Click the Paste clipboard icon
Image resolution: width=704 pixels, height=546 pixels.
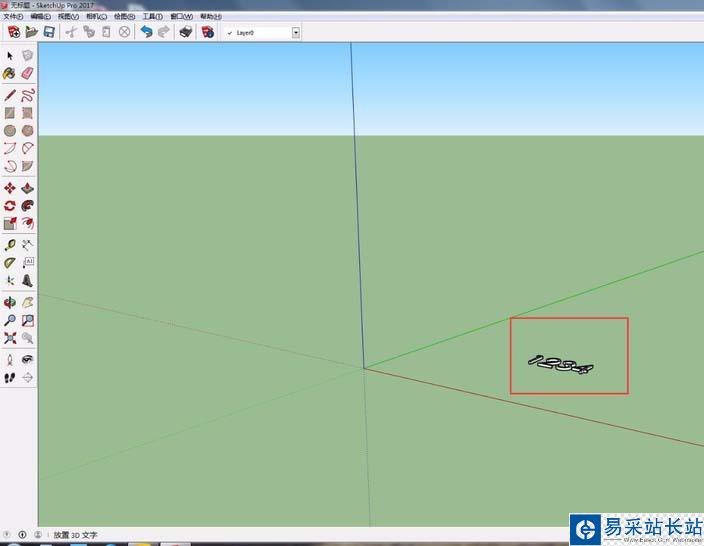click(x=106, y=32)
